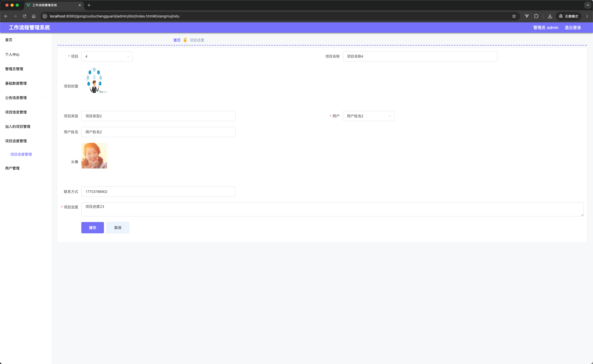Expand the 公告信息管理 sidebar menu
Image resolution: width=593 pixels, height=364 pixels.
click(x=26, y=98)
